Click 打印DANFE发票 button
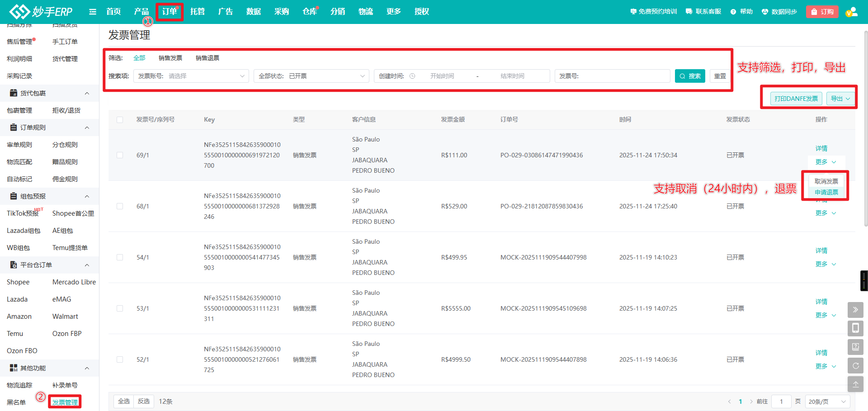 796,99
